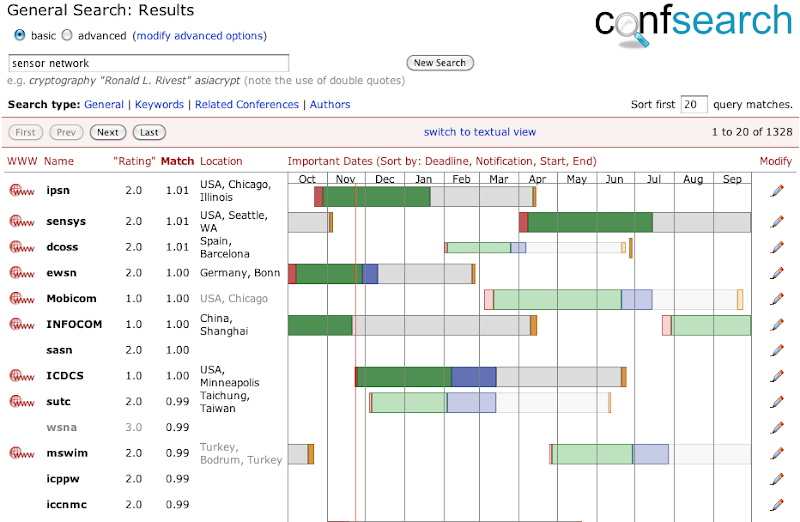Click the pencil icon for sensys

pyautogui.click(x=777, y=221)
